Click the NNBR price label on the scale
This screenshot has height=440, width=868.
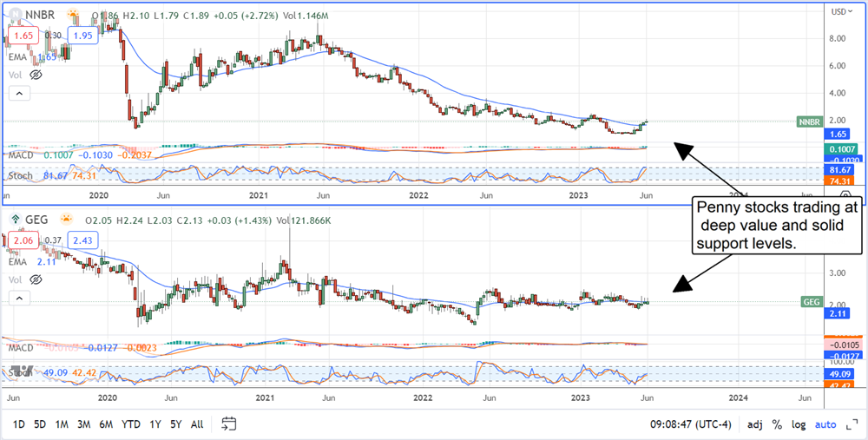(x=808, y=122)
